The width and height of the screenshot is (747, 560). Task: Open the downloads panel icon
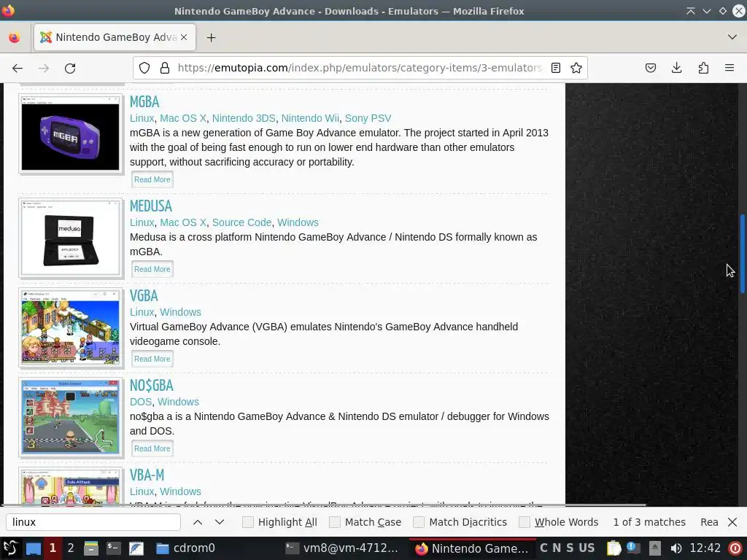click(676, 68)
